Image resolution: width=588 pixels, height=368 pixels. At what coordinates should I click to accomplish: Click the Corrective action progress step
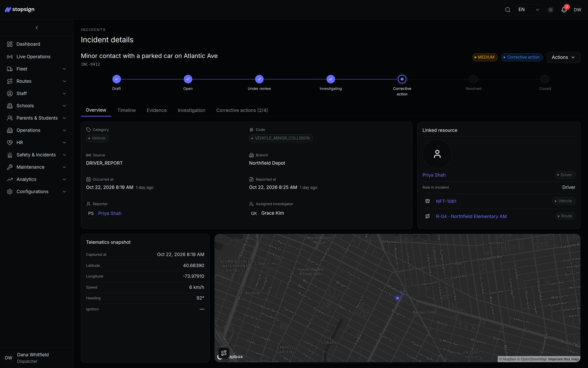click(402, 79)
